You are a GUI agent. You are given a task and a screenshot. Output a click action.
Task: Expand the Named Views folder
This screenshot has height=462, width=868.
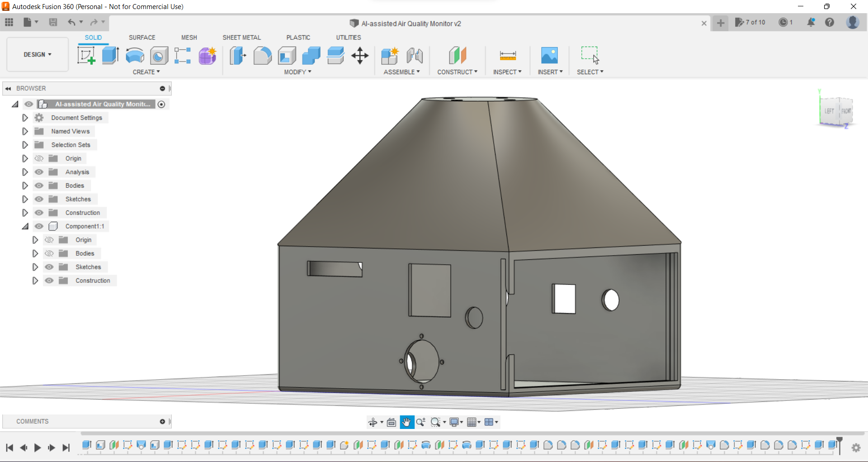tap(25, 131)
